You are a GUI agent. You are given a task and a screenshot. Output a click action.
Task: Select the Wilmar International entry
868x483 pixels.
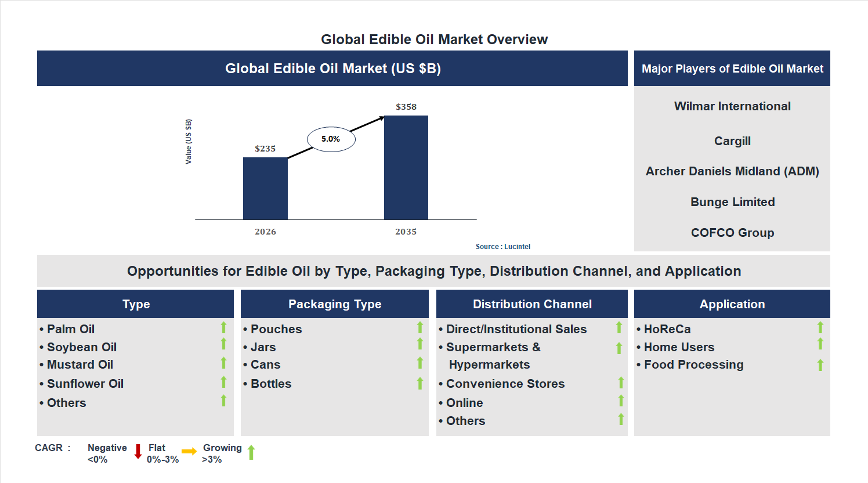pos(732,106)
